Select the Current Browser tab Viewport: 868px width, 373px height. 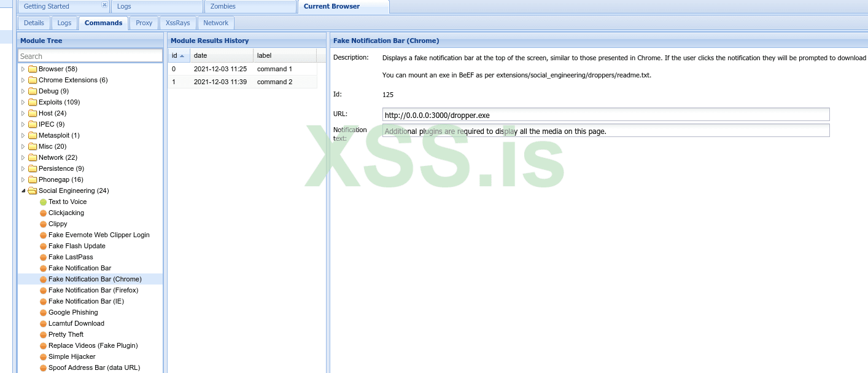click(x=343, y=7)
